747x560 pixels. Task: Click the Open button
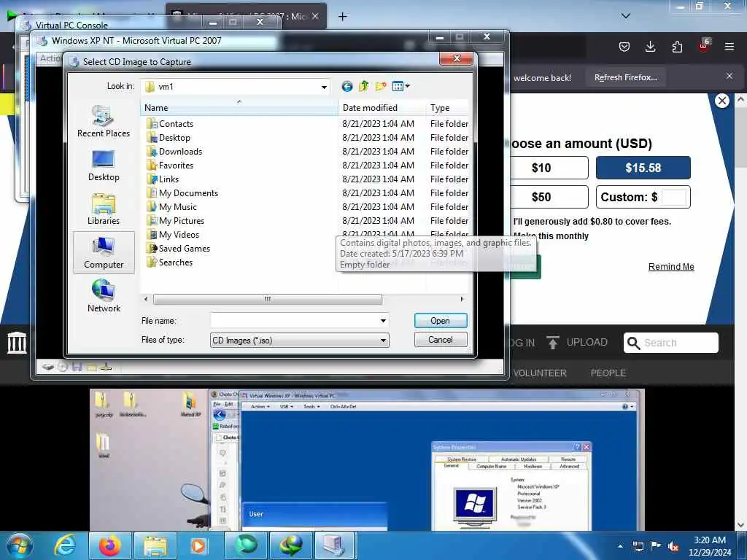coord(441,321)
